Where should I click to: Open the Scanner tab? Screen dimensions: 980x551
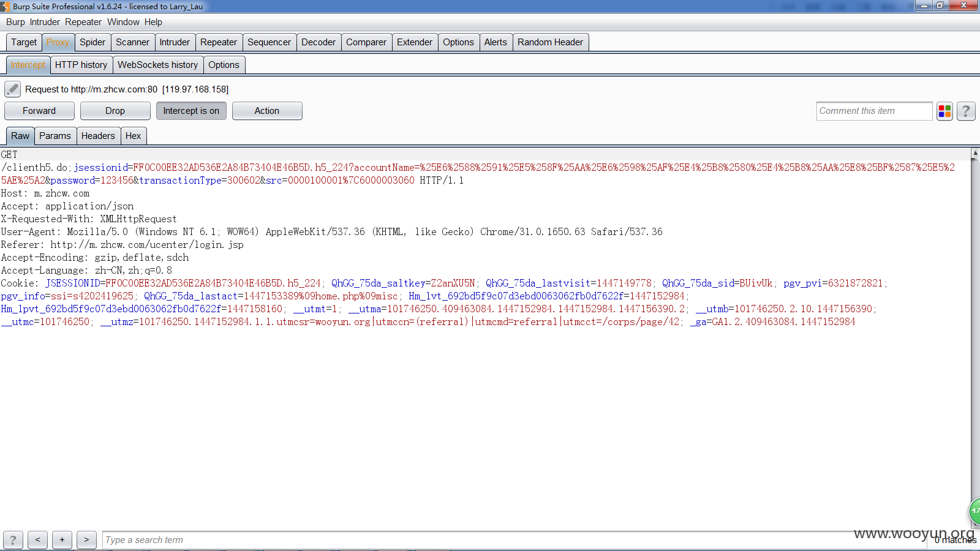click(132, 42)
